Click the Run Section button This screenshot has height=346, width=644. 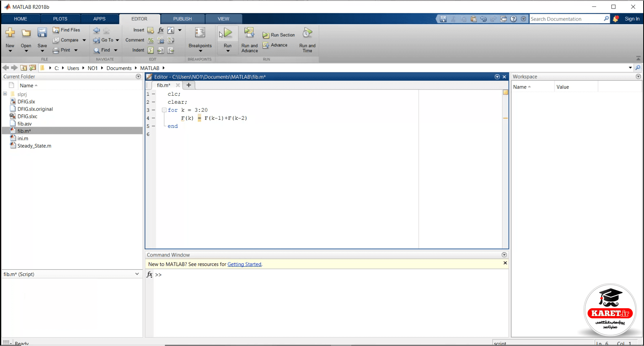tap(279, 35)
